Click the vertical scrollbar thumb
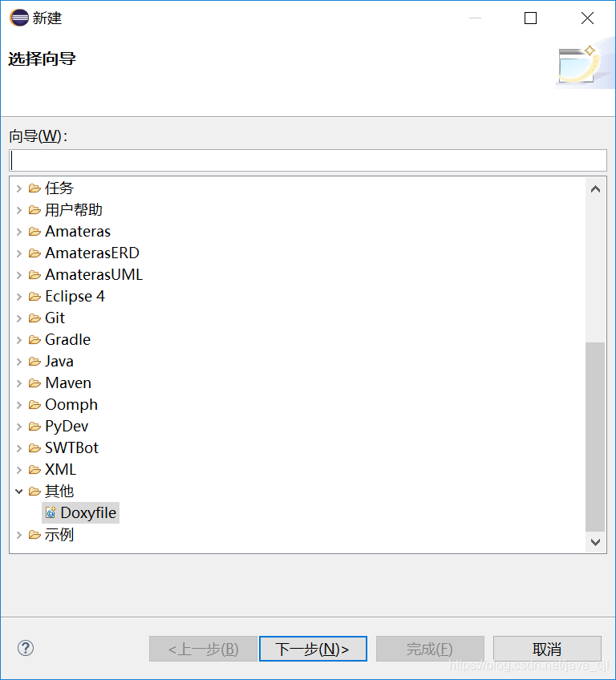 click(x=595, y=437)
